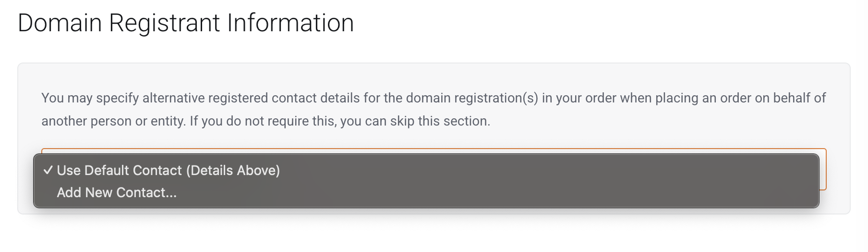Click the word "Domain" in the heading

tap(60, 23)
